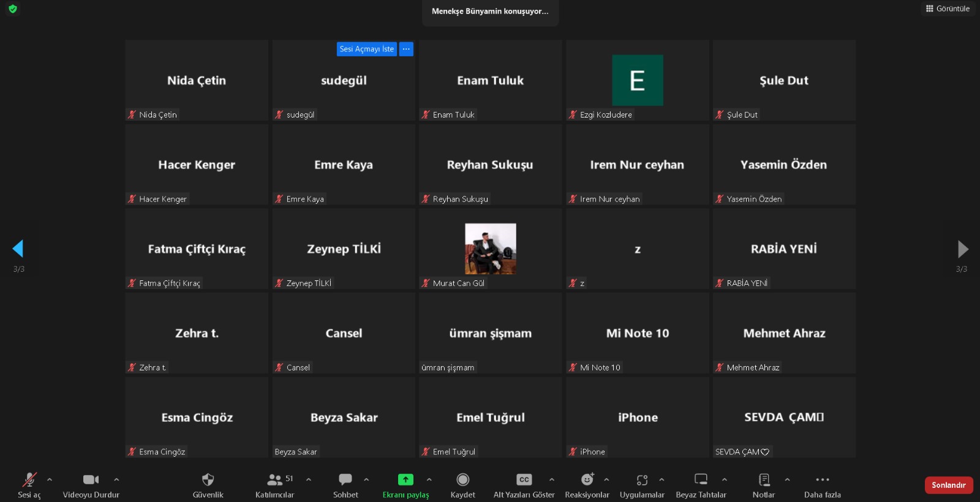Toggle camera with Videoyu Durdur
980x502 pixels.
[x=91, y=480]
